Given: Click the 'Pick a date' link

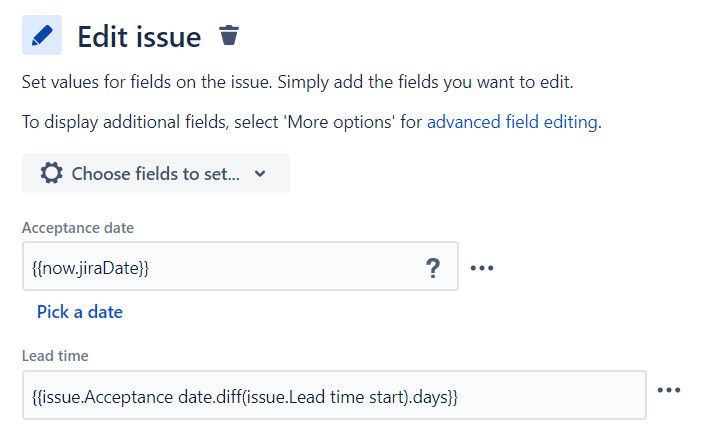Looking at the screenshot, I should coord(80,312).
